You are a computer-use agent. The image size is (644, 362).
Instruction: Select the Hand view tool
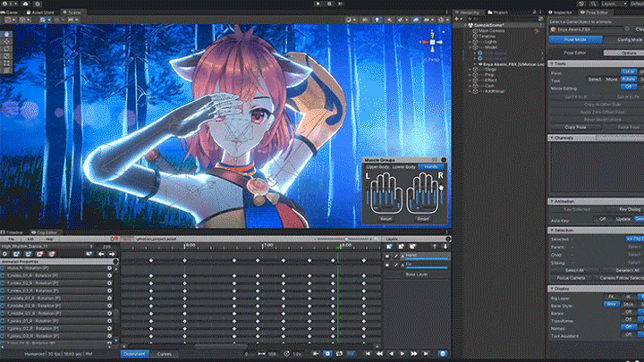(x=6, y=34)
